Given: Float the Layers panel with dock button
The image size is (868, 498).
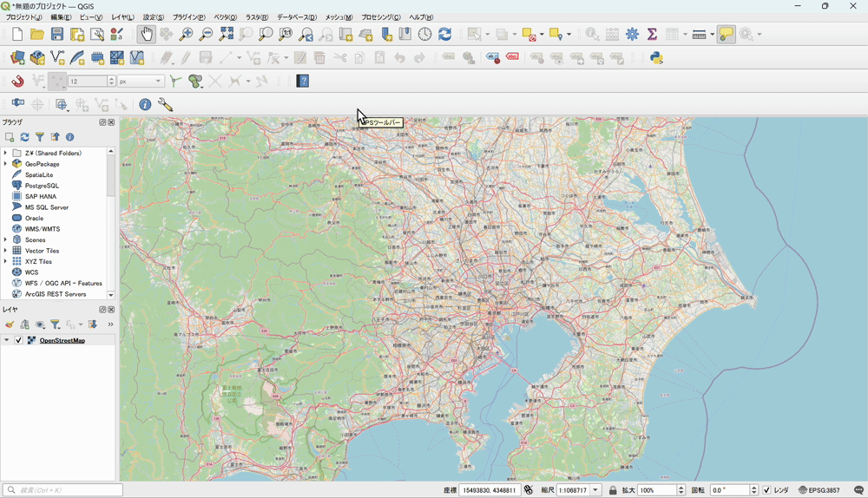Looking at the screenshot, I should click(x=102, y=310).
